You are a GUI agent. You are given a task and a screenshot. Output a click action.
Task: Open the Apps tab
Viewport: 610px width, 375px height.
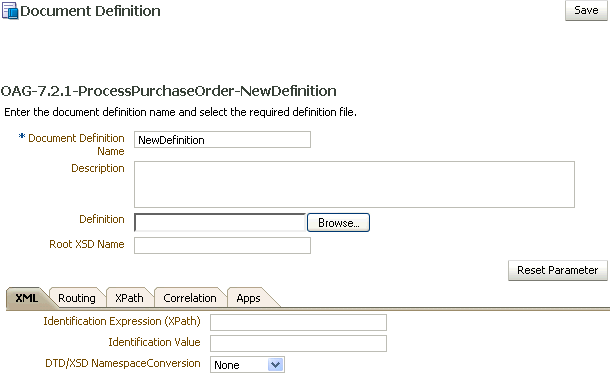tap(248, 298)
